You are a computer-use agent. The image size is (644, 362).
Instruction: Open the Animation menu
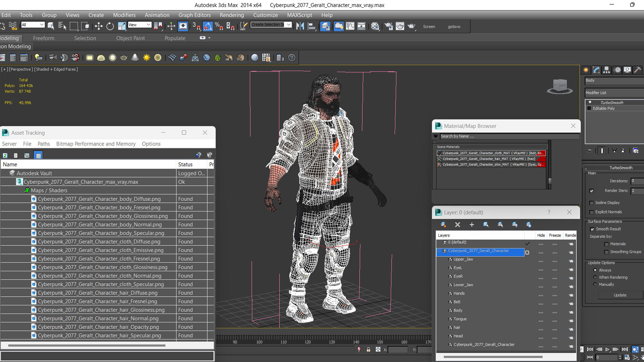(157, 15)
